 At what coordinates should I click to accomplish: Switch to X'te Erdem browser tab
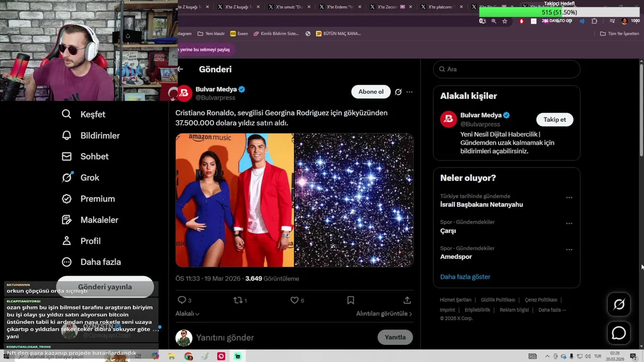pos(342,7)
